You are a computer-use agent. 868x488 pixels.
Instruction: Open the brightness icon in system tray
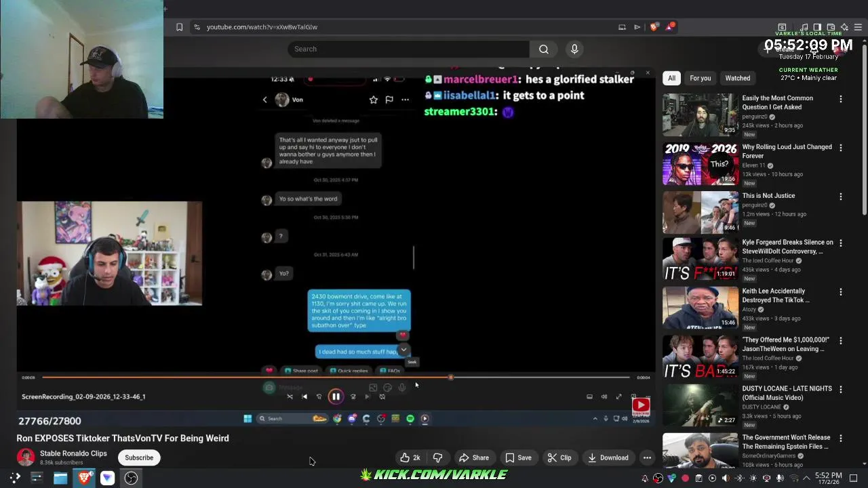pos(753,479)
